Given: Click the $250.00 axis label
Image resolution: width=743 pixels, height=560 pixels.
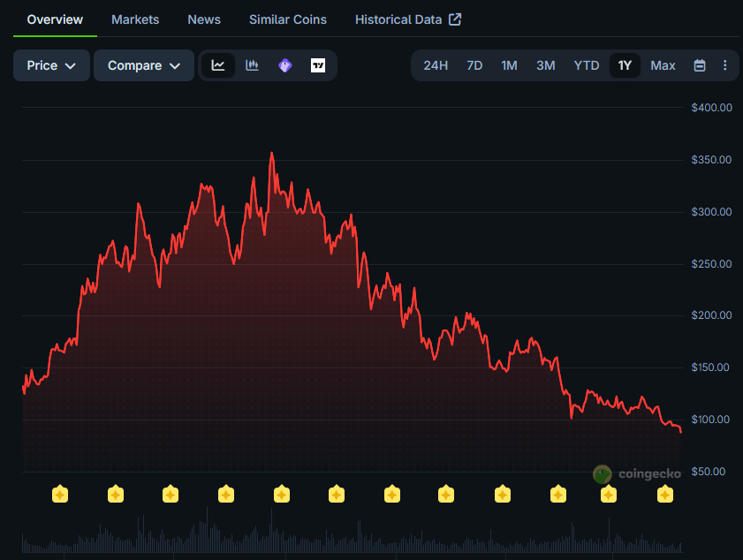Looking at the screenshot, I should (711, 264).
